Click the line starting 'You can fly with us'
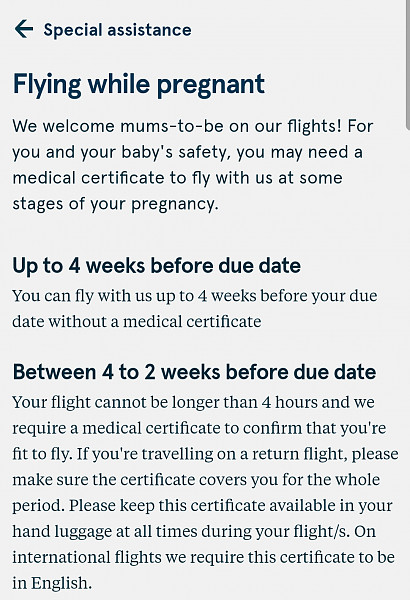 tap(195, 296)
